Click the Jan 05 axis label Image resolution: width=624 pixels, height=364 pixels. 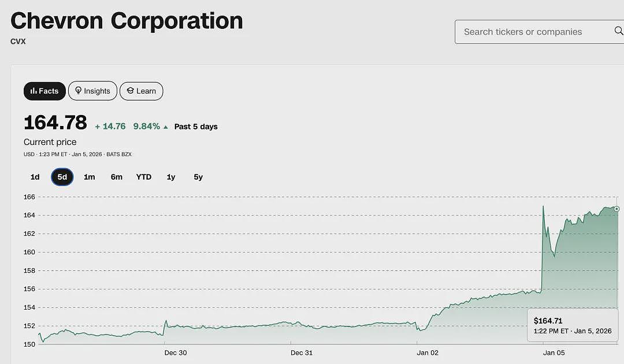[x=554, y=353]
